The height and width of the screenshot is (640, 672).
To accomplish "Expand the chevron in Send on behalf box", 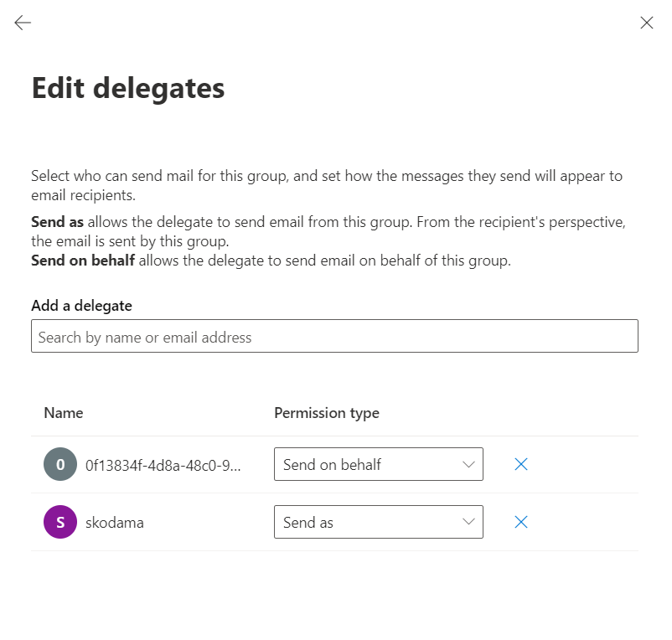I will (468, 464).
